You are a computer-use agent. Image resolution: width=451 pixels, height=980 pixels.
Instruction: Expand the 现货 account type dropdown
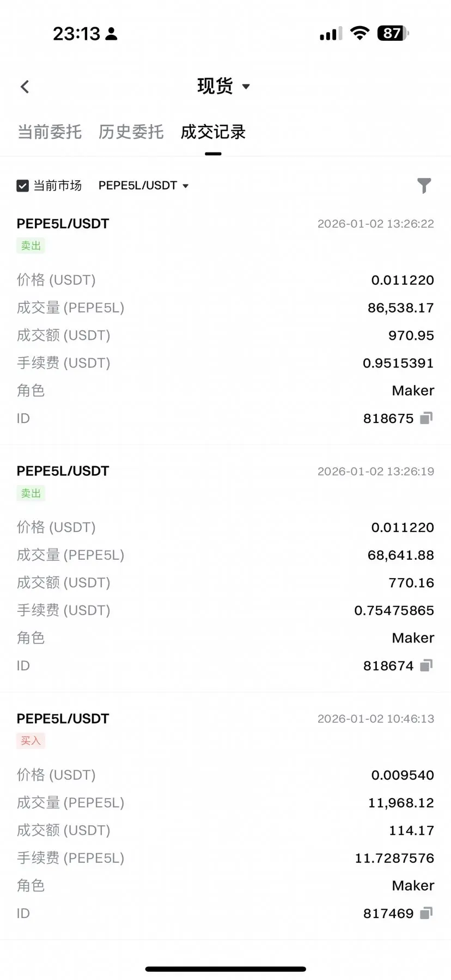click(223, 86)
